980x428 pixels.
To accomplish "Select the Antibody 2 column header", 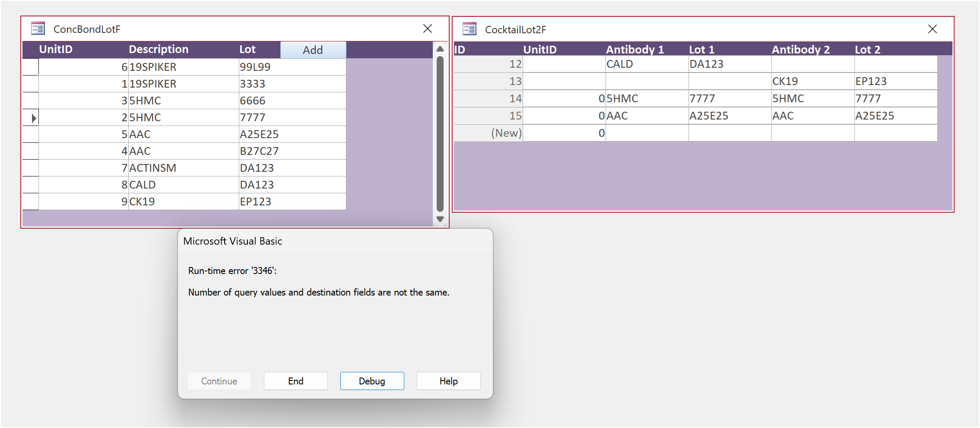I will click(801, 49).
